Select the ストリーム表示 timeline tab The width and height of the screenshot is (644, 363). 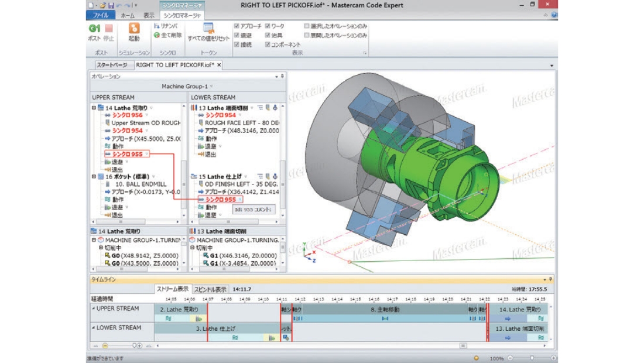tap(173, 289)
